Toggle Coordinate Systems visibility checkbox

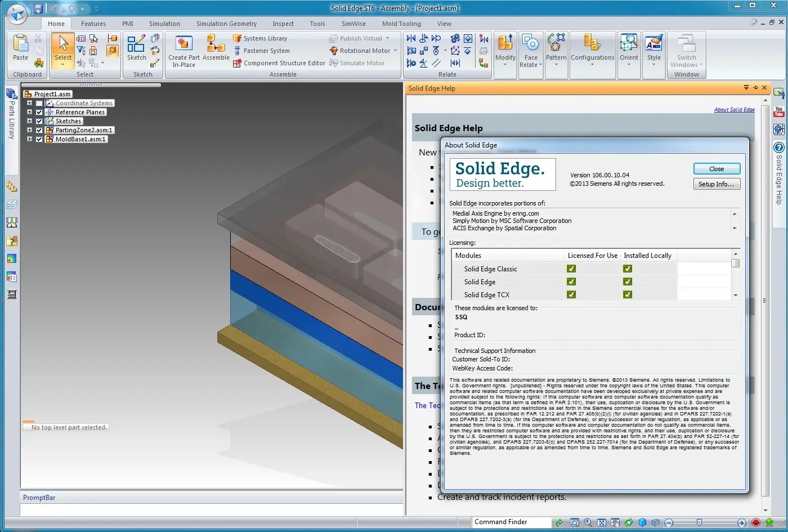click(x=39, y=103)
